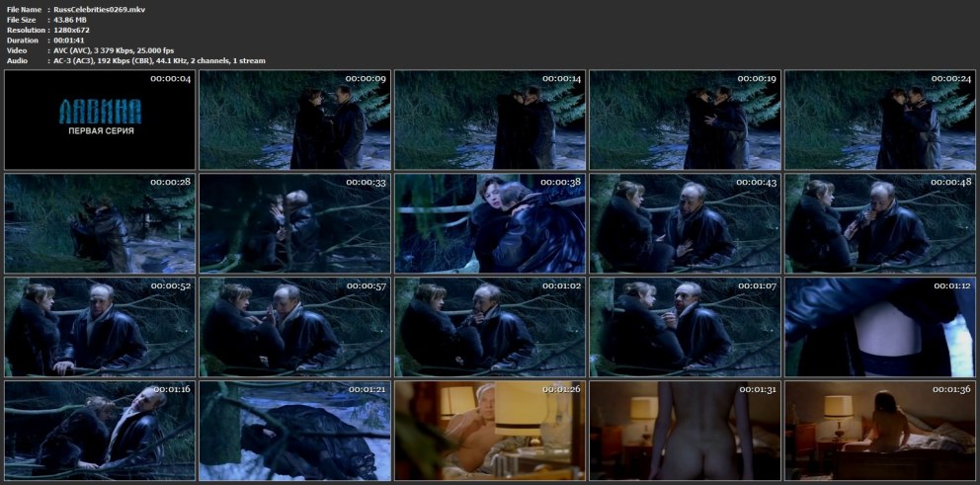Click the thumbnail at timestamp 00:00:28

click(x=100, y=224)
